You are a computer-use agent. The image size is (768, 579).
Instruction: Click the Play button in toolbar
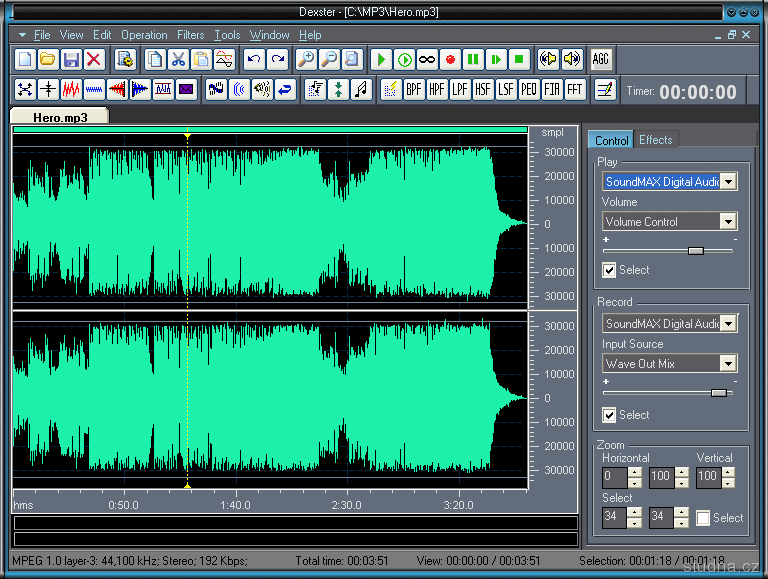(381, 59)
